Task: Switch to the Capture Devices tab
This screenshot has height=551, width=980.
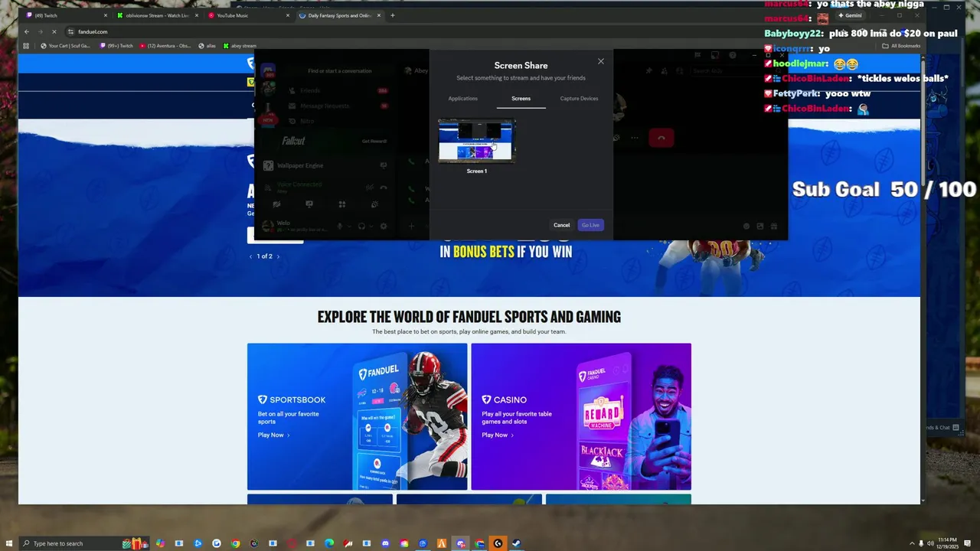Action: [579, 99]
